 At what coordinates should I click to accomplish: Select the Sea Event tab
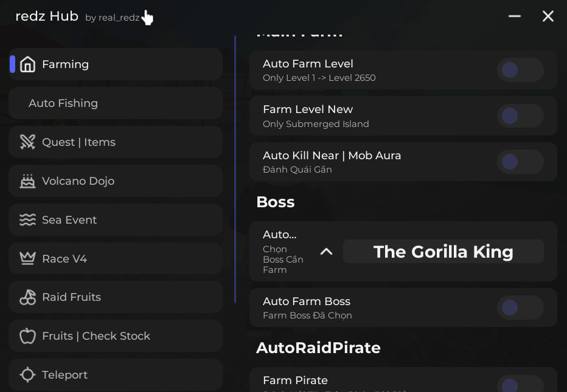[x=116, y=219]
